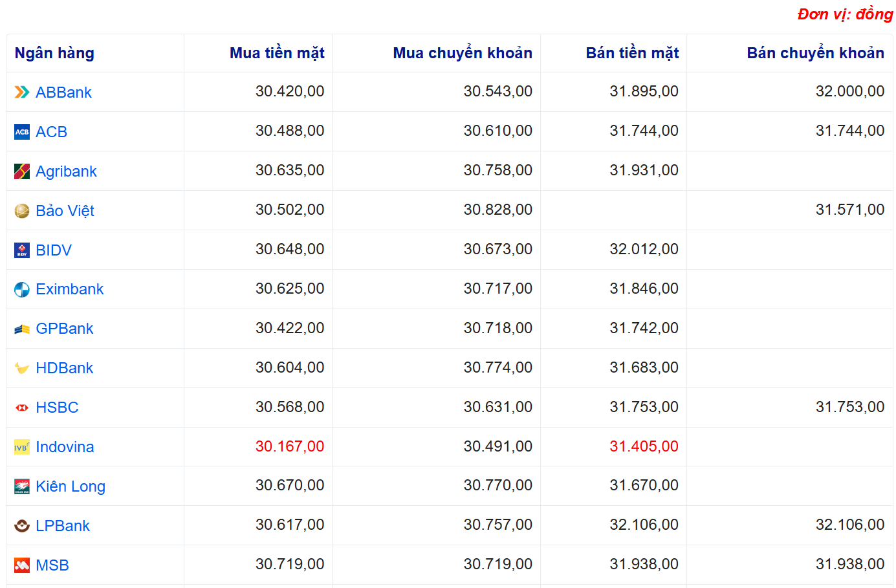Click the Bảo Việt logo icon
This screenshot has height=588, width=896.
pyautogui.click(x=22, y=211)
